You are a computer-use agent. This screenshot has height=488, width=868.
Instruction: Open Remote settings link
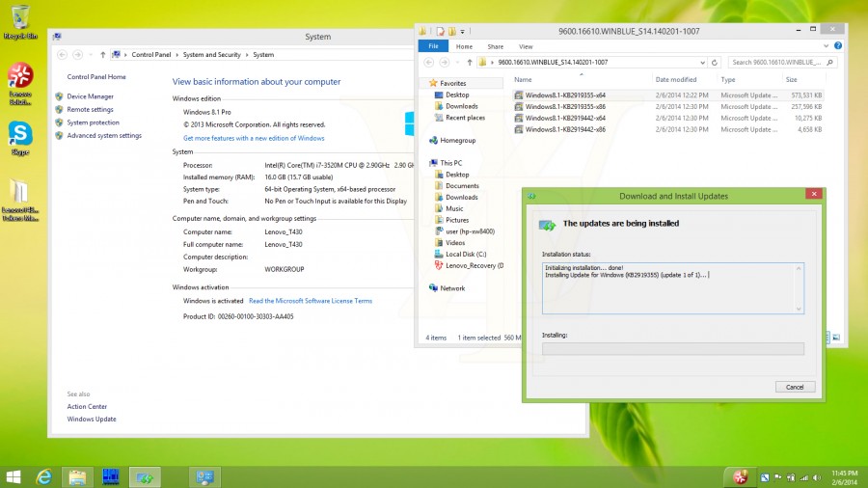pos(91,110)
